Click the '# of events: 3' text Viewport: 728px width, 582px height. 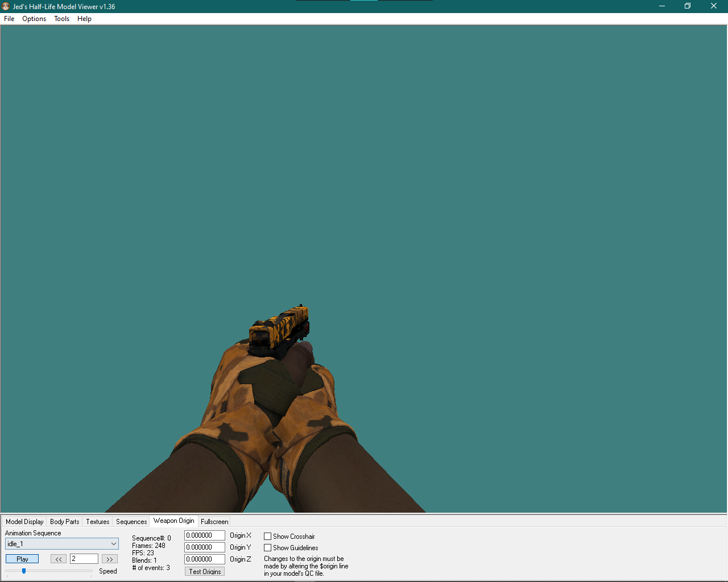151,568
